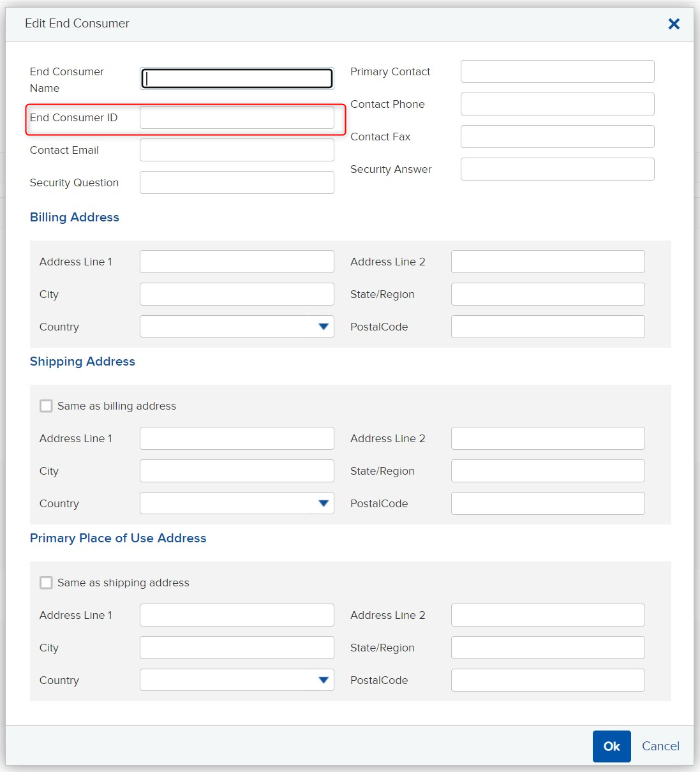
Task: Click the Ok button
Action: click(611, 746)
